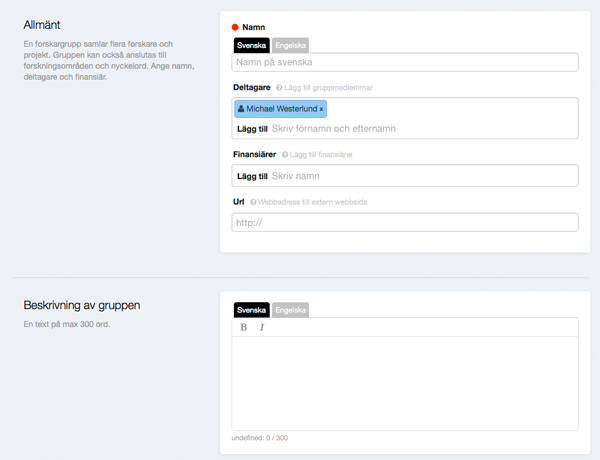Click the help icon next to Url
600x460 pixels.
(253, 202)
